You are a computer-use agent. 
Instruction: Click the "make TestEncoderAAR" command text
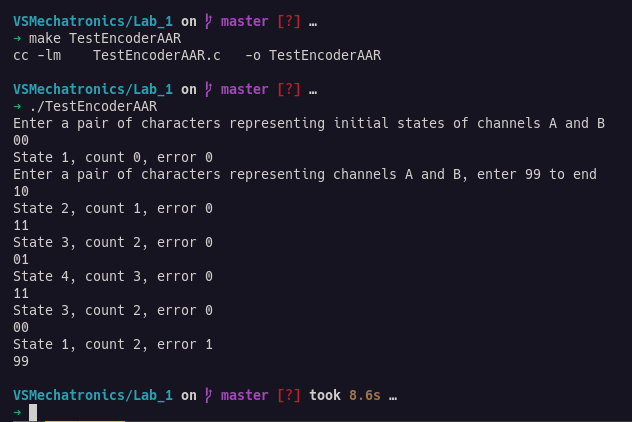pyautogui.click(x=103, y=39)
